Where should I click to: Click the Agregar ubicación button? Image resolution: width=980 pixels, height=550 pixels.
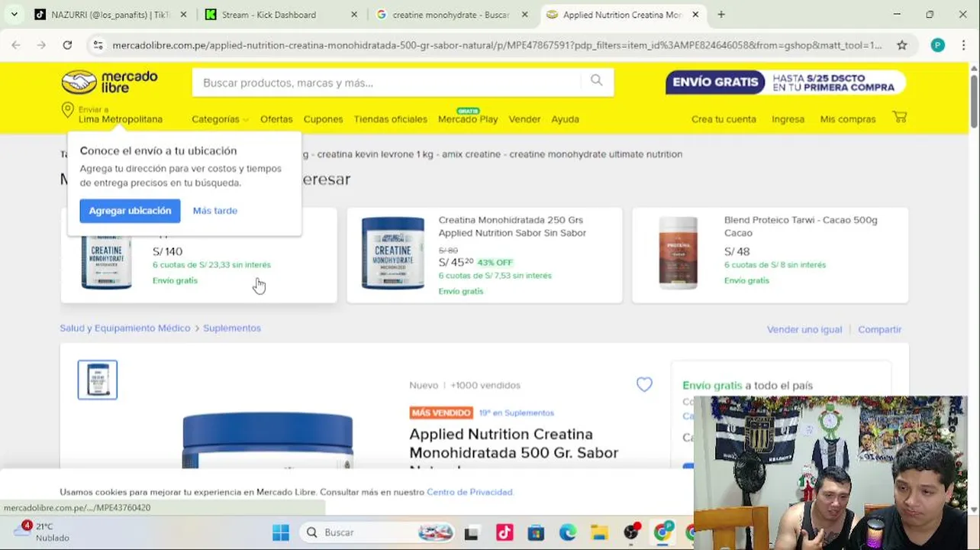click(x=130, y=210)
